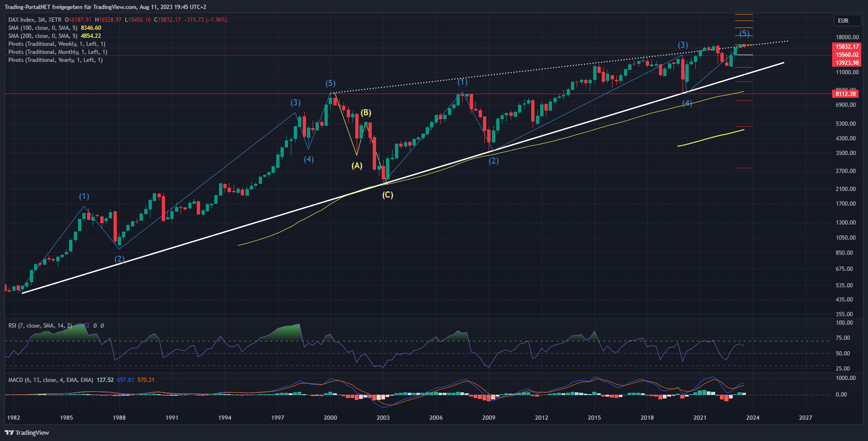The image size is (868, 441).
Task: Select the RSI indicator legend label
Action: 40,326
